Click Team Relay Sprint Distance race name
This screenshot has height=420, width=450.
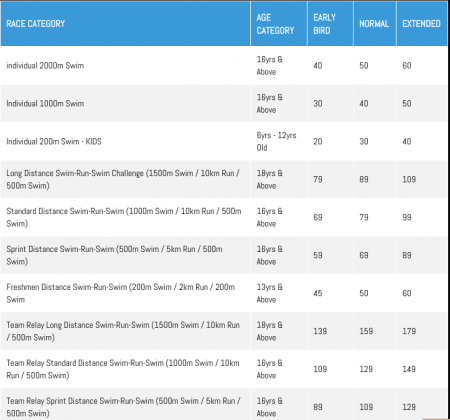(x=123, y=407)
